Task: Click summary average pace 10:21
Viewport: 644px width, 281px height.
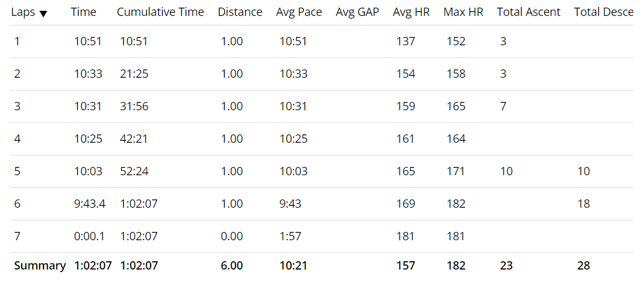Action: coord(294,266)
